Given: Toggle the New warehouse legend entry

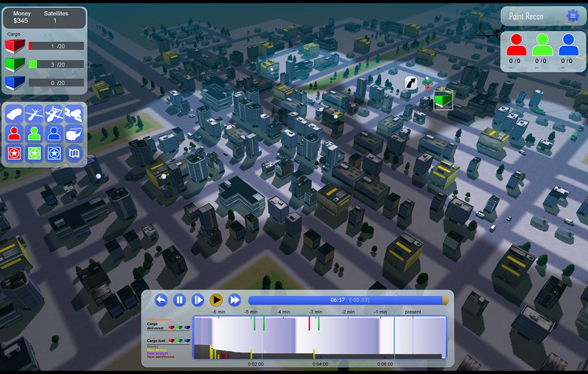Looking at the screenshot, I should 160,357.
